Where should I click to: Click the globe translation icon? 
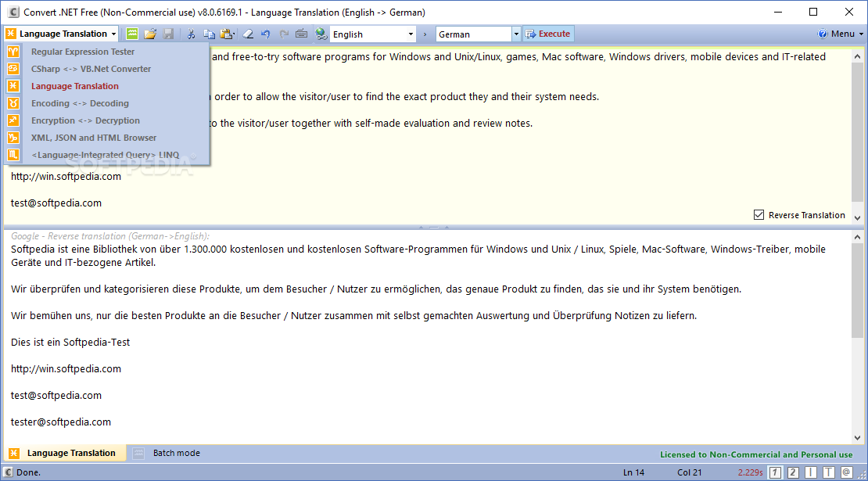pyautogui.click(x=321, y=34)
